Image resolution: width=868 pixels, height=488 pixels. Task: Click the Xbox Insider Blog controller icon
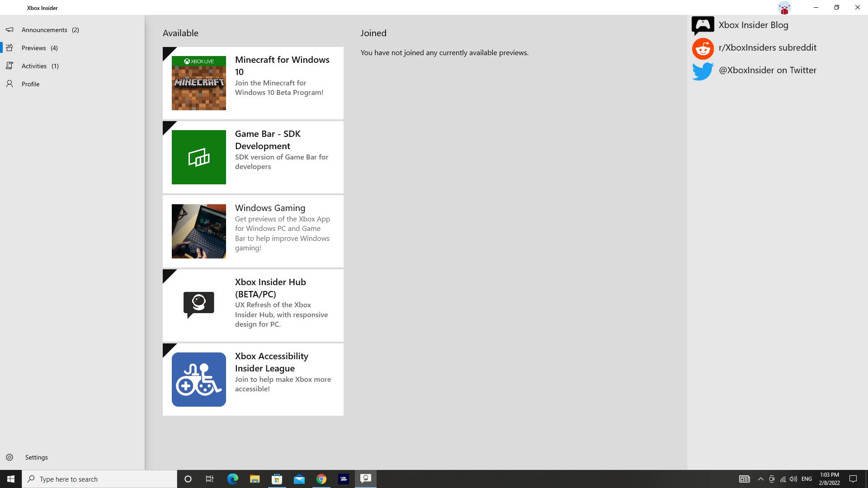click(703, 25)
